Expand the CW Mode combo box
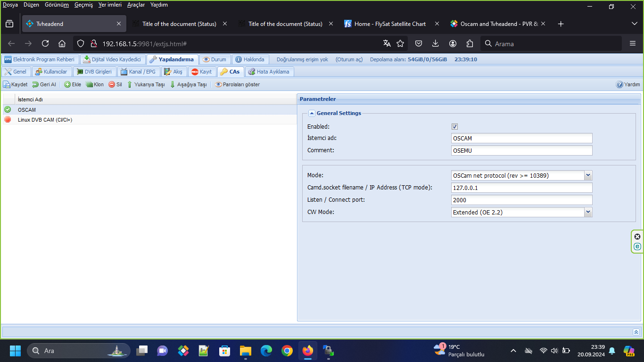The image size is (644, 362). (x=588, y=212)
